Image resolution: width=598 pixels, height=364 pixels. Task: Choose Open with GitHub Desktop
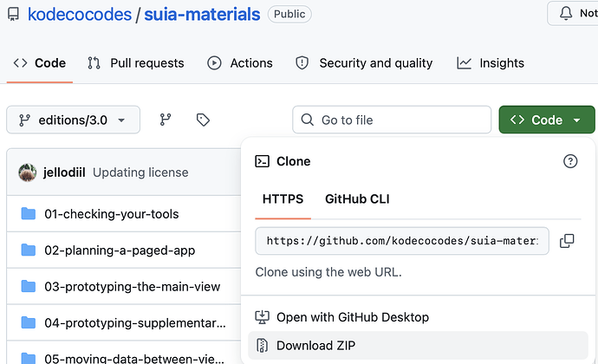[418, 317]
